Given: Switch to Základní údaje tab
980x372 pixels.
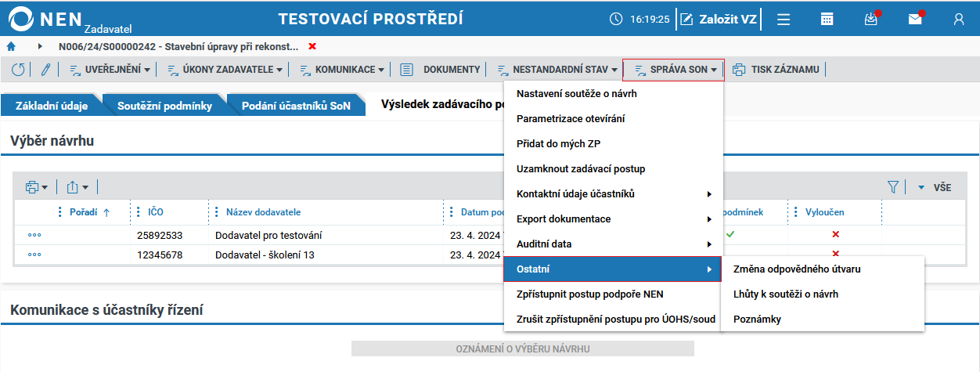Looking at the screenshot, I should coord(52,106).
